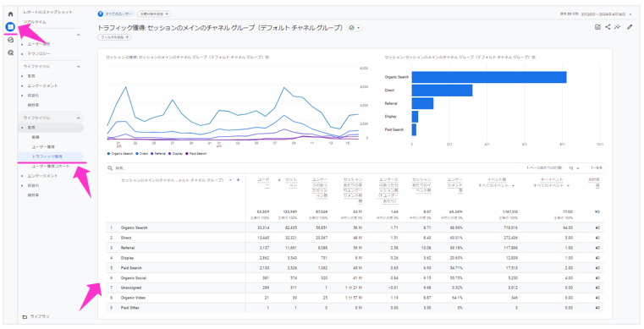Click the blue plus icon to add dimension
The width and height of the screenshot is (644, 329).
tap(238, 180)
